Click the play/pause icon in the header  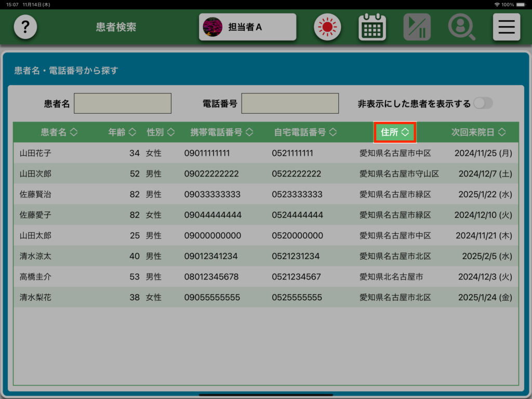(x=417, y=27)
